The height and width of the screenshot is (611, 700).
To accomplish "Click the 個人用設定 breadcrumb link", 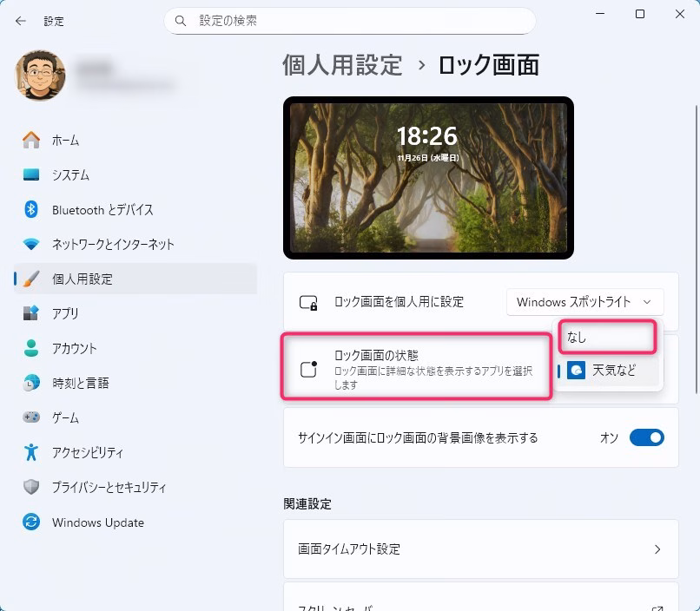I will (x=342, y=65).
